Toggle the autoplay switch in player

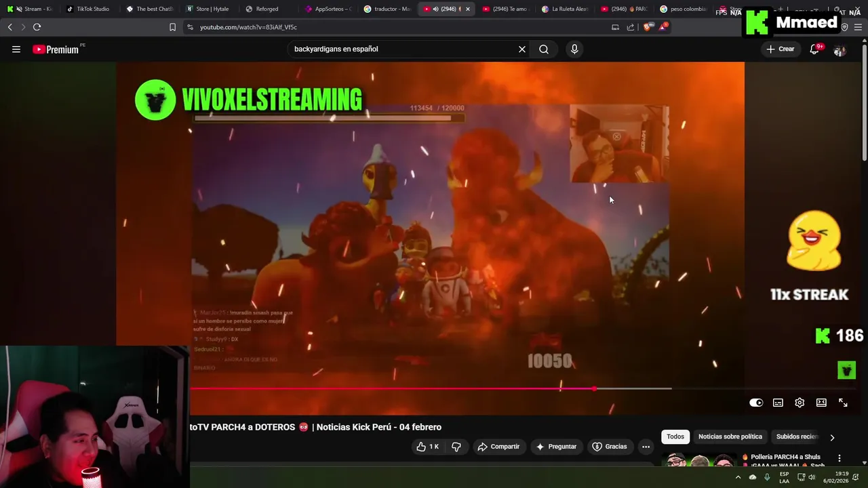tap(756, 403)
